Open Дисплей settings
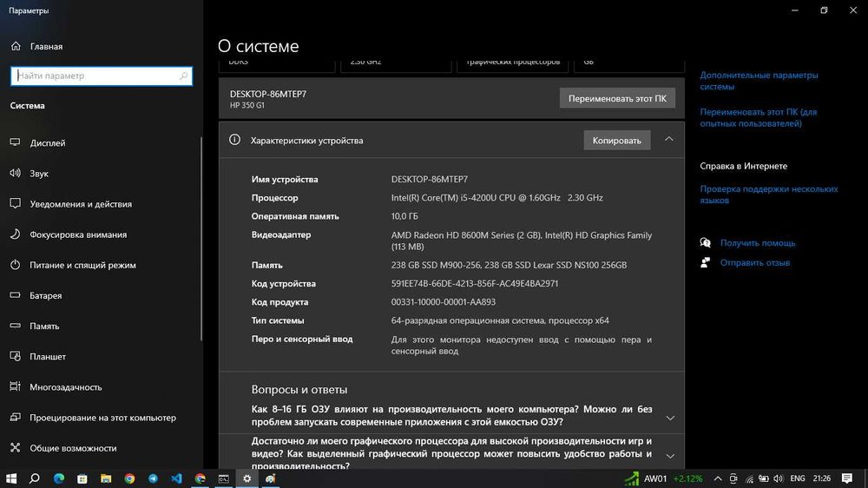This screenshot has height=488, width=868. 47,143
